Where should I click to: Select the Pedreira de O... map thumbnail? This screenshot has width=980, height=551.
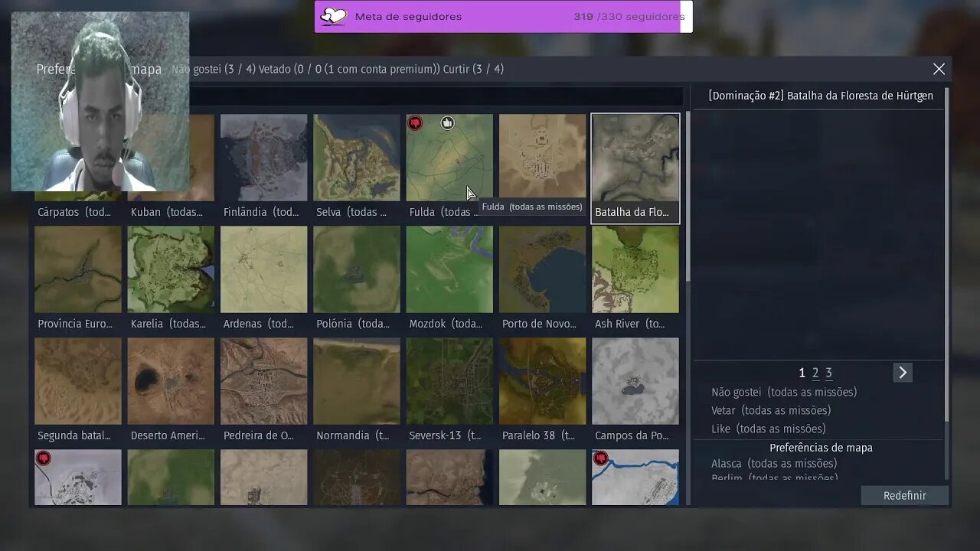click(x=263, y=381)
